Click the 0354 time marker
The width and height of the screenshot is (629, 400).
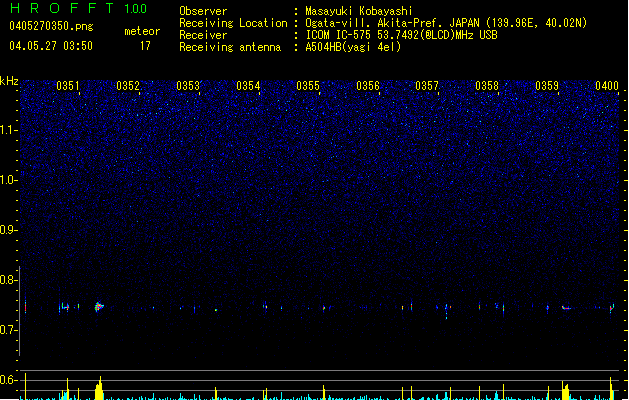(248, 86)
